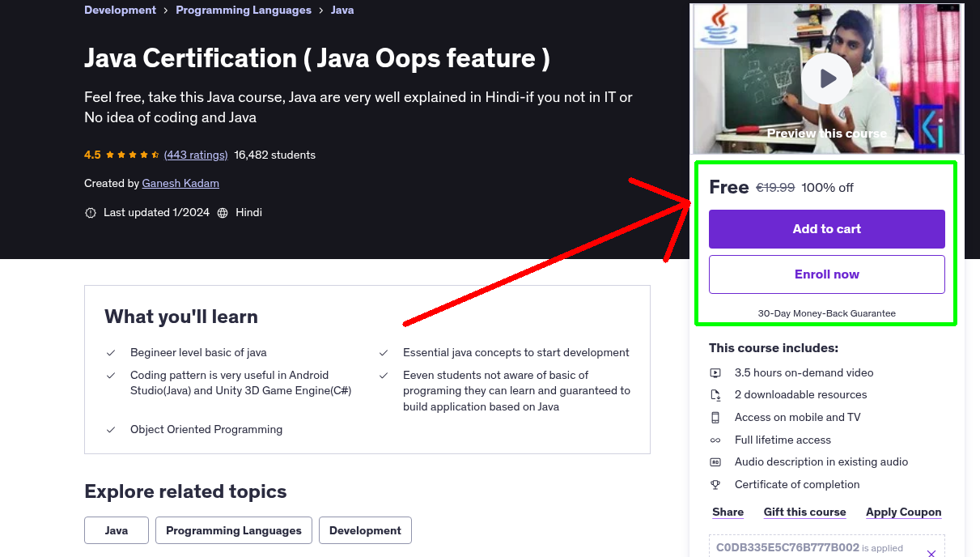Viewport: 980px width, 557px height.
Task: Click the Certificate of completion text
Action: click(x=797, y=484)
